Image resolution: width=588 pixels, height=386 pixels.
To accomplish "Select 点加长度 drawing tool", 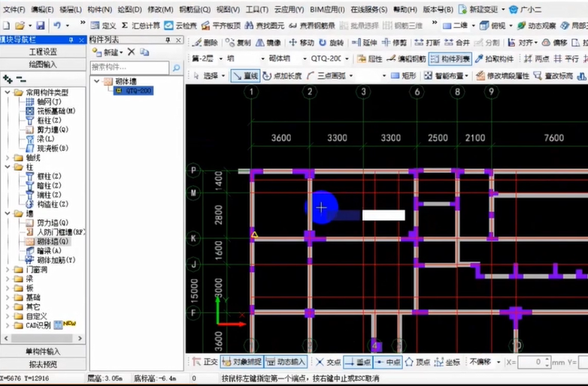I will click(x=283, y=76).
